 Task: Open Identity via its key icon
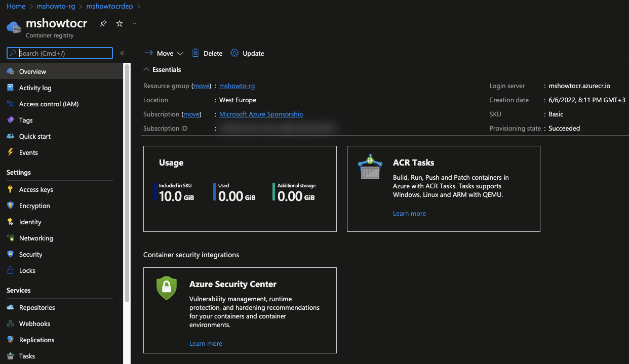(x=10, y=222)
